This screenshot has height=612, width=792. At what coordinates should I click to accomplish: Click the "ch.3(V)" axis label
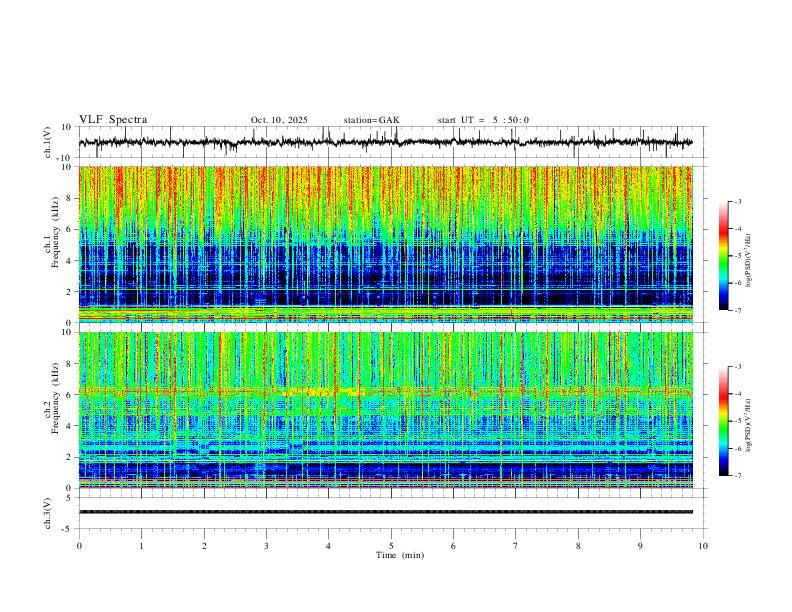pos(48,513)
